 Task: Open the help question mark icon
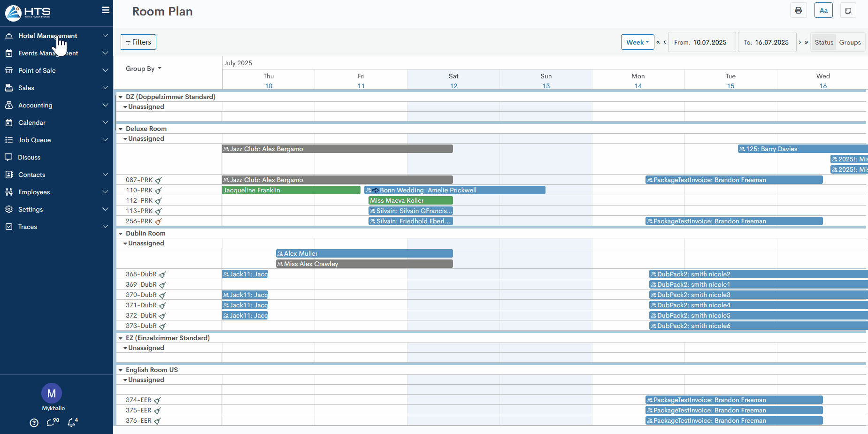[34, 423]
